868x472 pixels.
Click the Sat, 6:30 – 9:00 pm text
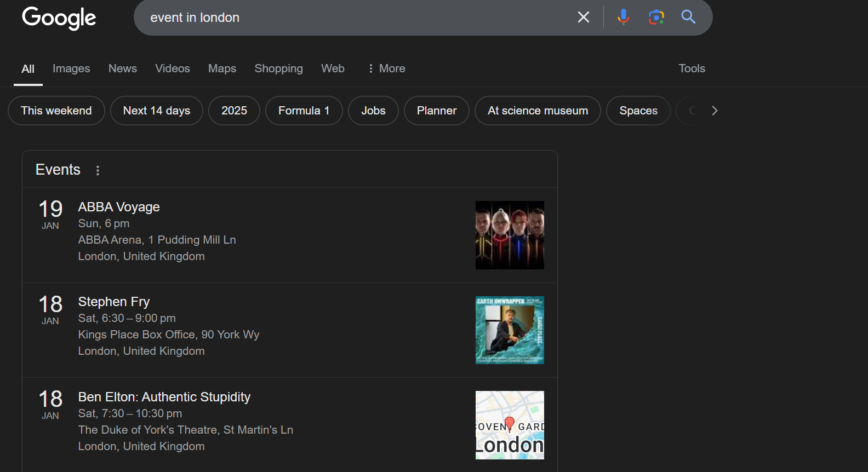pyautogui.click(x=127, y=318)
